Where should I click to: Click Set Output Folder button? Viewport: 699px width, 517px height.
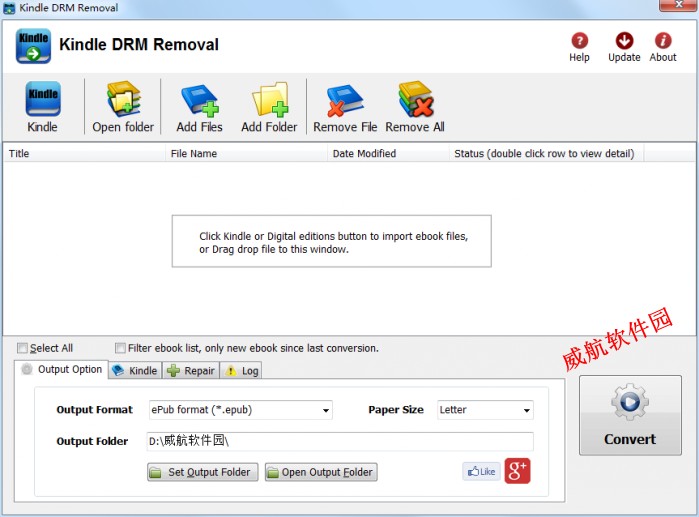tap(203, 472)
